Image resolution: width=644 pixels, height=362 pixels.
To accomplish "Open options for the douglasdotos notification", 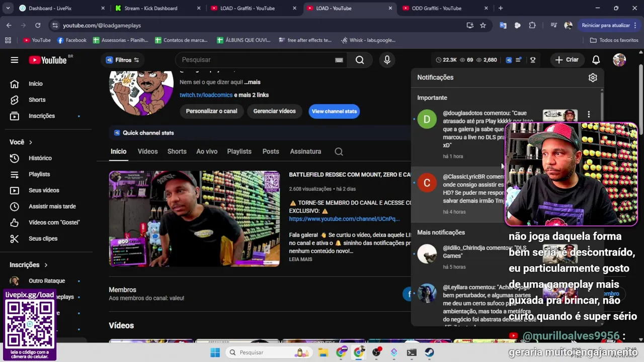I will 589,114.
